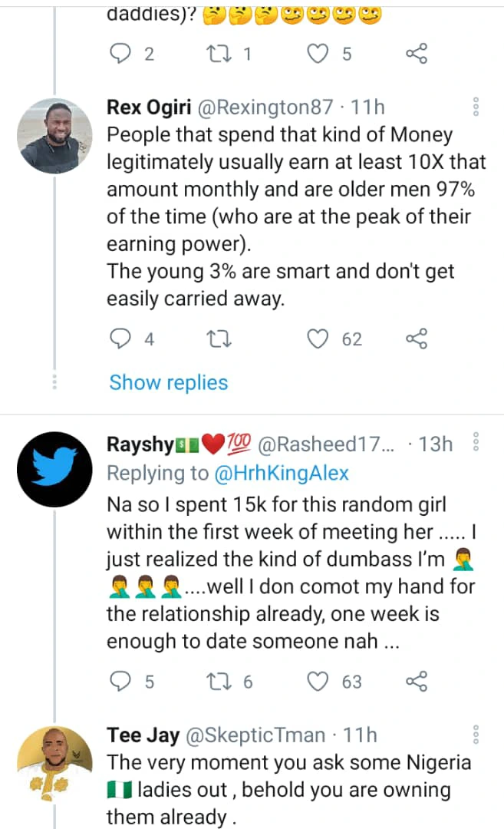Like Rayshy's 15k tweet

(x=318, y=682)
